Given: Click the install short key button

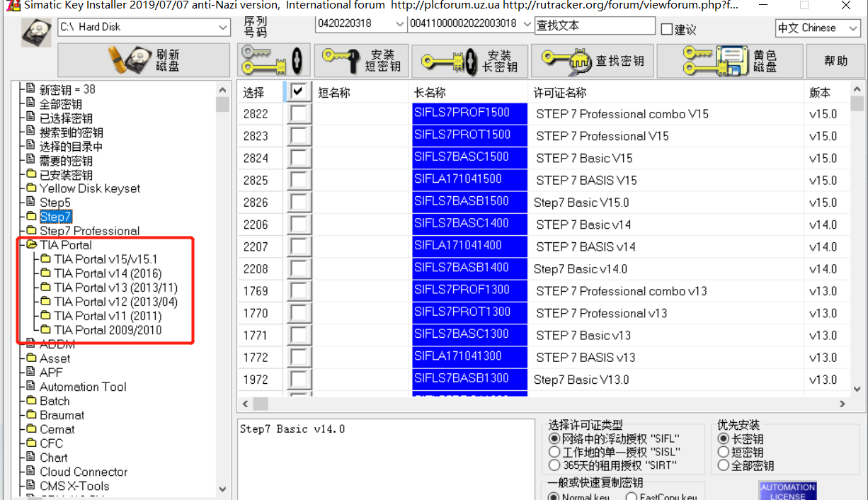Looking at the screenshot, I should pos(361,60).
